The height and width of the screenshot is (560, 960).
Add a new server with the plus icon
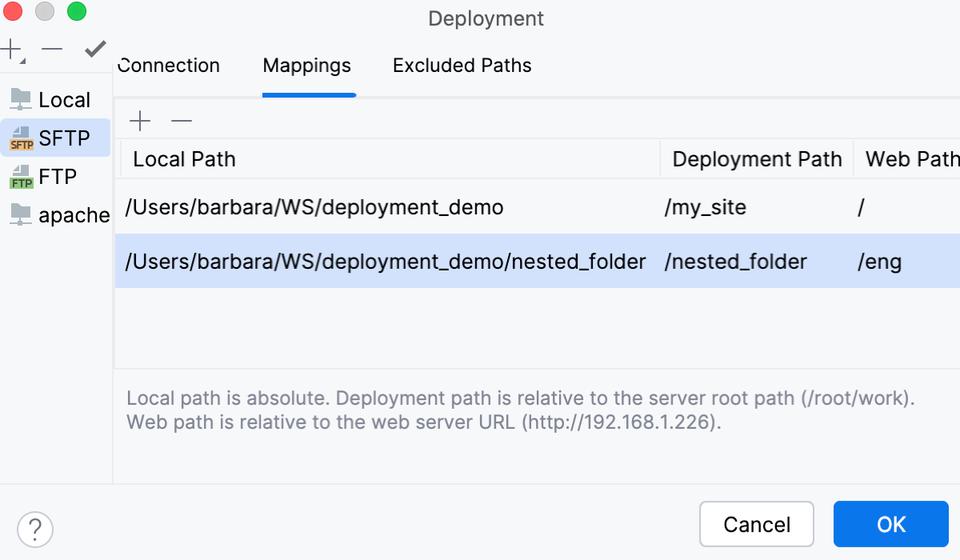click(11, 50)
